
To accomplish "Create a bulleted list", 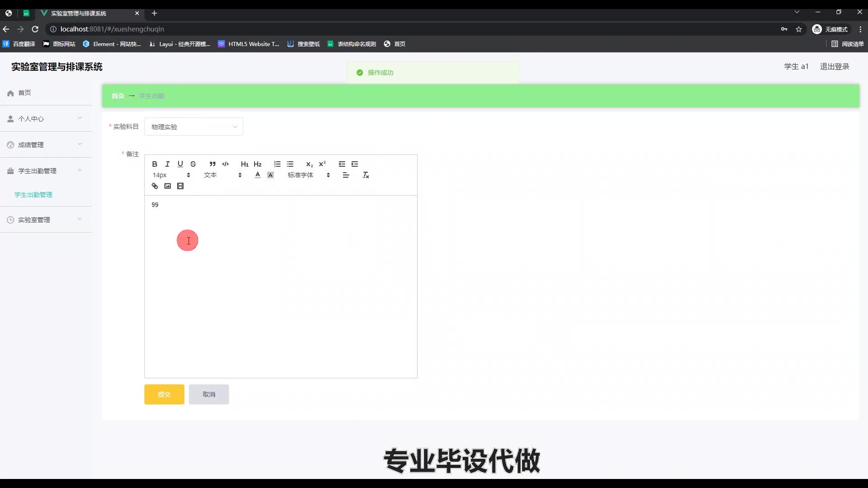I will (290, 164).
